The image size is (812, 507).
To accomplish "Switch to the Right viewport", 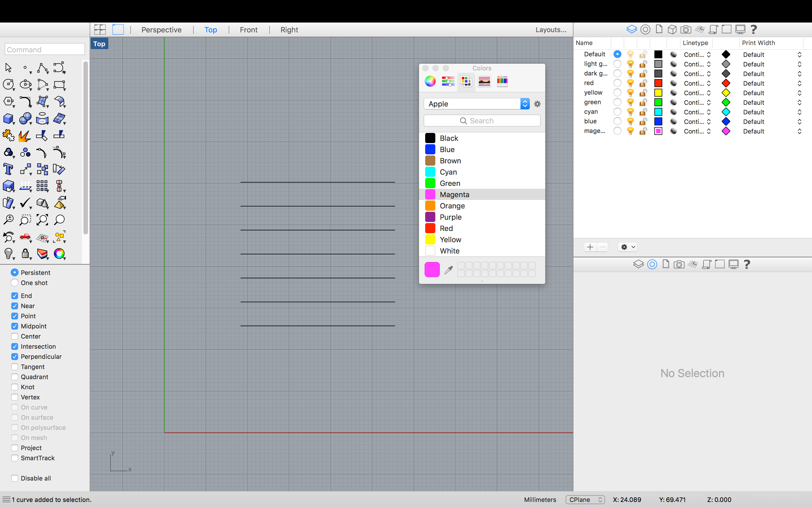I will click(288, 30).
